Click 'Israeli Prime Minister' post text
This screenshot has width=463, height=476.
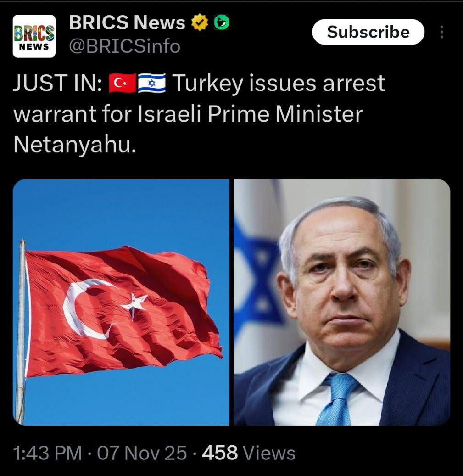pyautogui.click(x=250, y=114)
